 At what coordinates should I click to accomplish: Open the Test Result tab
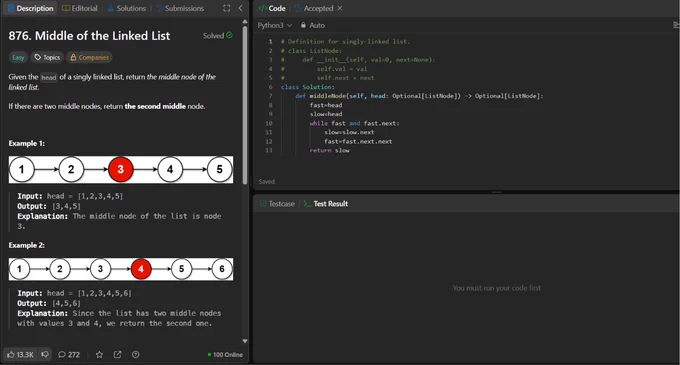click(x=326, y=204)
